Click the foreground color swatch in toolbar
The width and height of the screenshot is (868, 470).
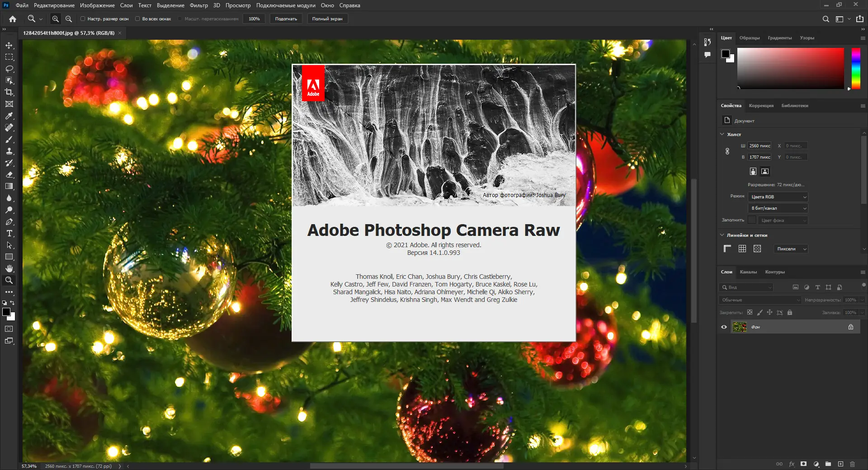[6, 312]
